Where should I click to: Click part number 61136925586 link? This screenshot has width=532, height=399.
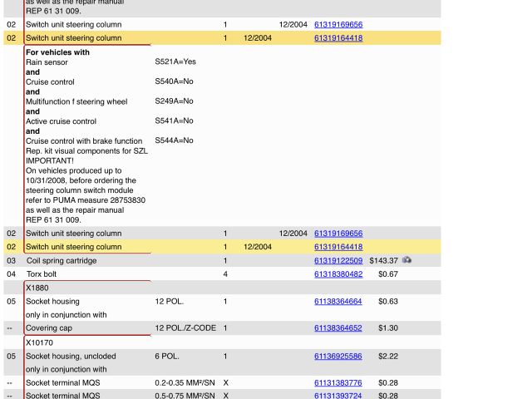click(337, 357)
